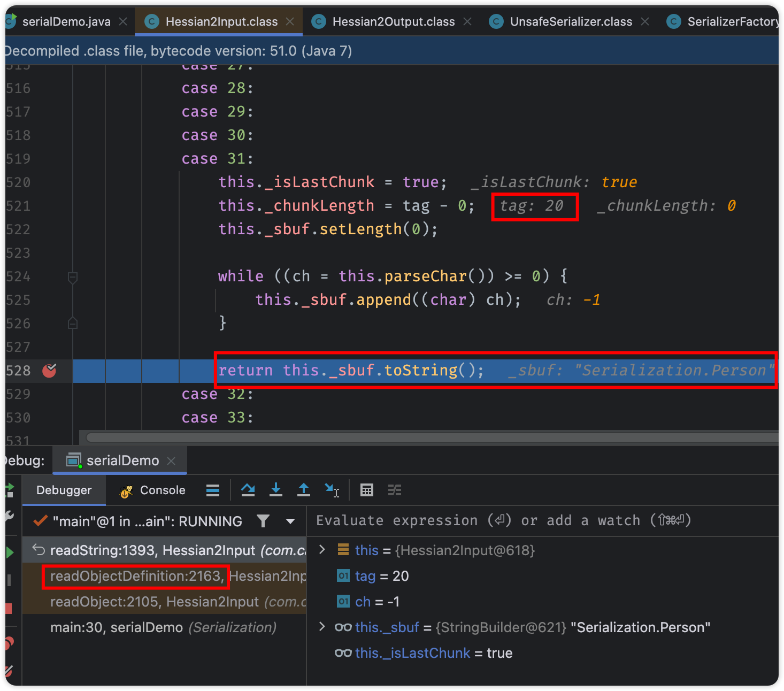
Task: Select the Debugger tab
Action: [64, 490]
